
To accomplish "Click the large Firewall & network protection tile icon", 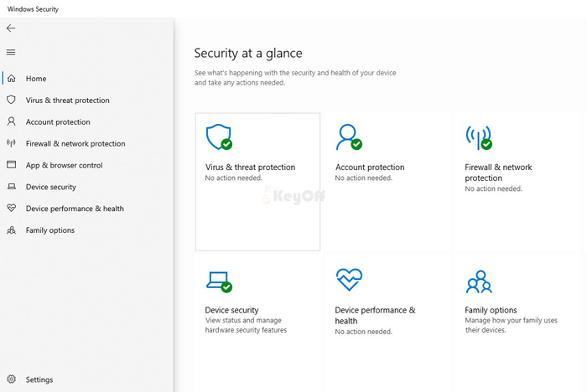I will coord(478,137).
